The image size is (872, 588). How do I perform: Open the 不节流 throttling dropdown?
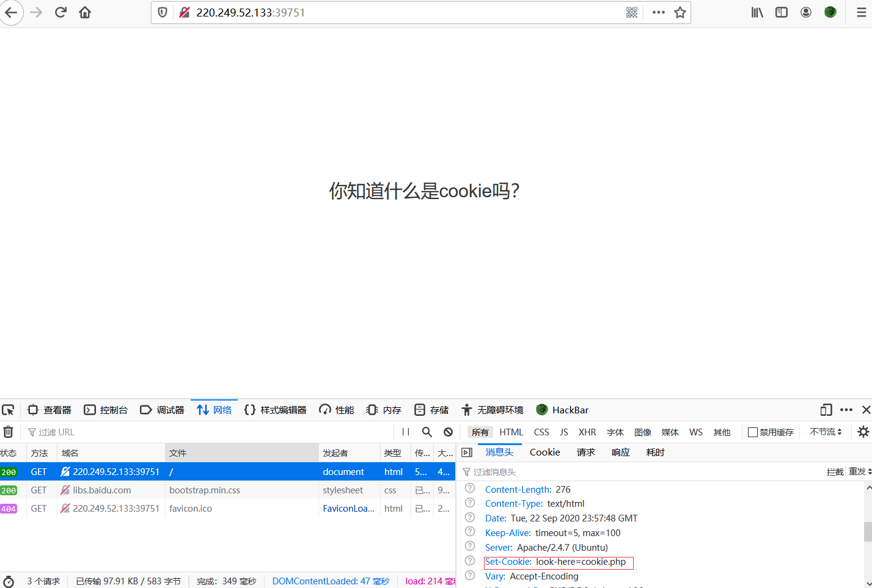point(826,432)
